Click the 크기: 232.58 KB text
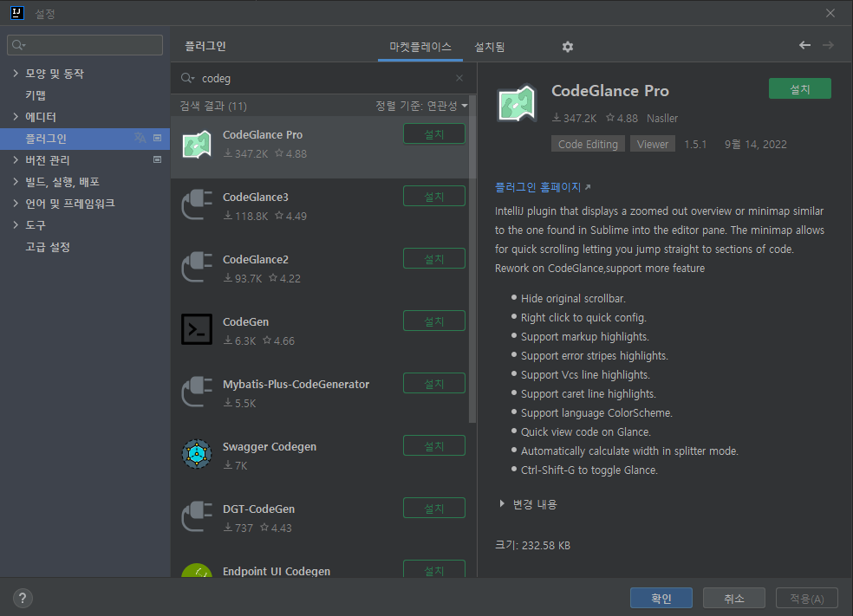Image resolution: width=853 pixels, height=616 pixels. [x=532, y=545]
